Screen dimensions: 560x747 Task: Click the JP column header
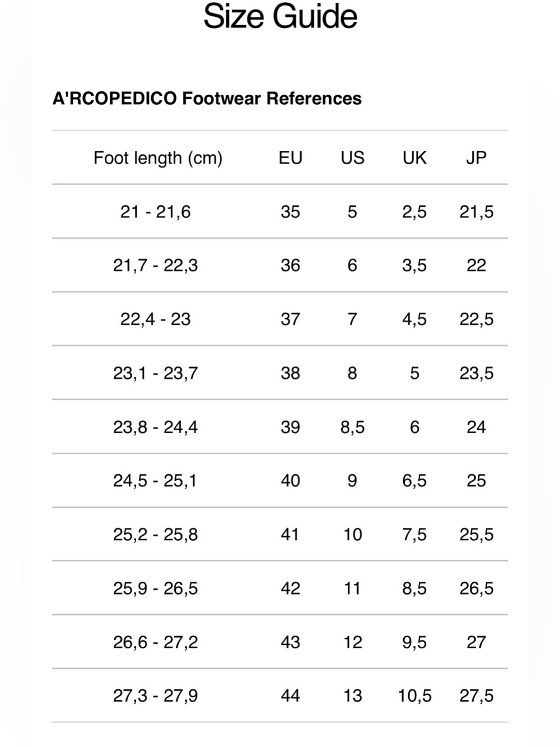(476, 158)
